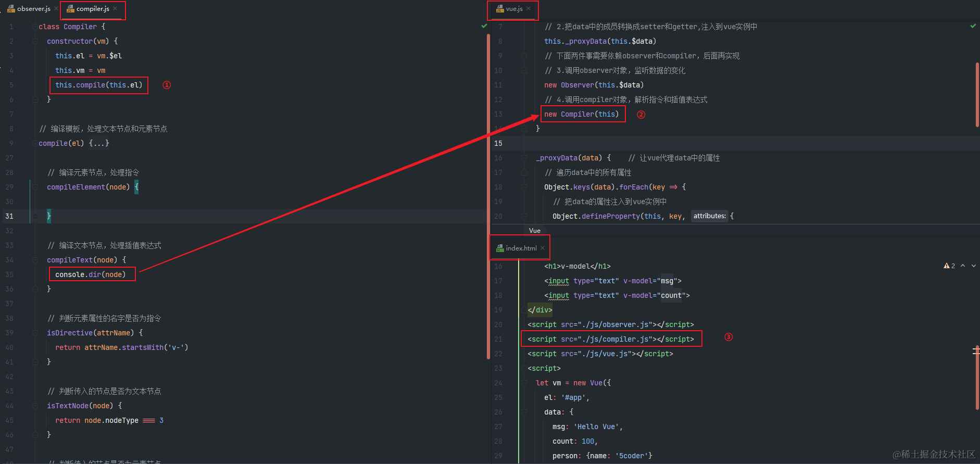Screen dimensions: 980x464
Task: Place cursor on console.dir(node)
Action: (x=91, y=274)
